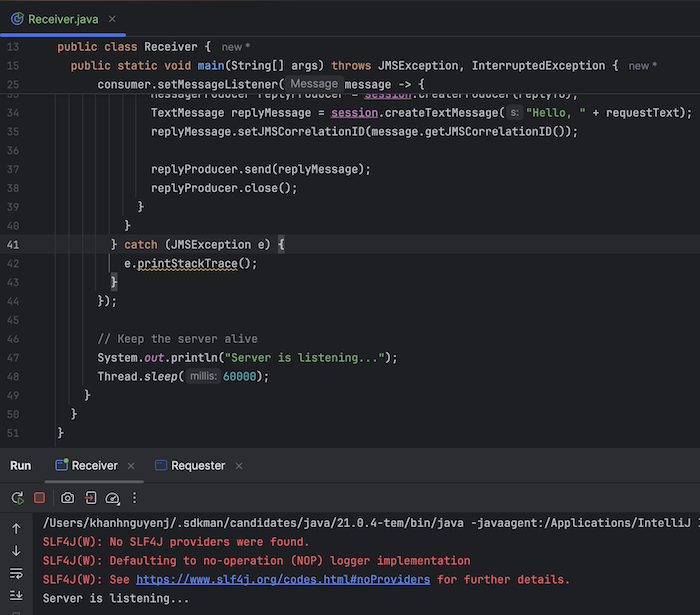Open the profiler gauge icon in Run toolbar
700x615 pixels.
(112, 498)
